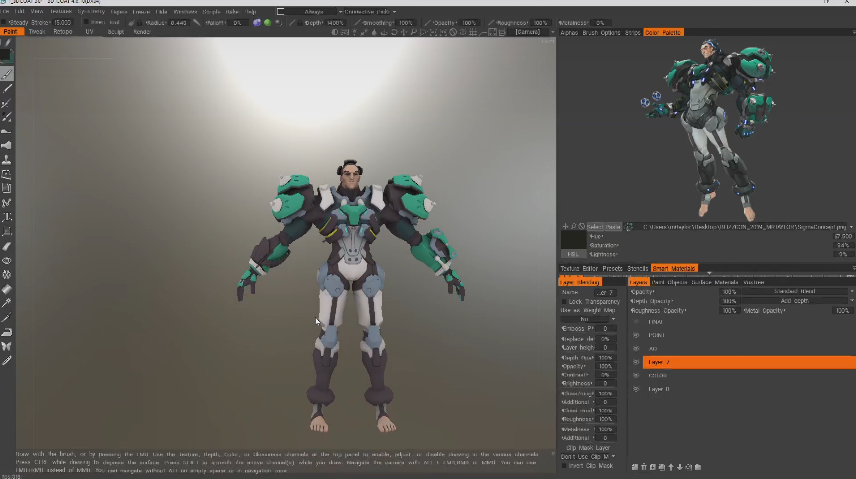856x479 pixels.
Task: Switch to the Presets tab
Action: [x=612, y=269]
